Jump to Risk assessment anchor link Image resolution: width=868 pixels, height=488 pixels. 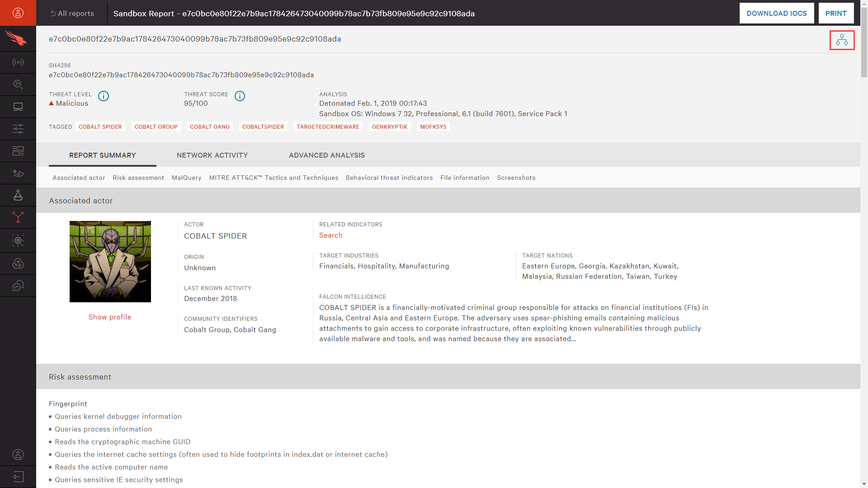pos(138,178)
